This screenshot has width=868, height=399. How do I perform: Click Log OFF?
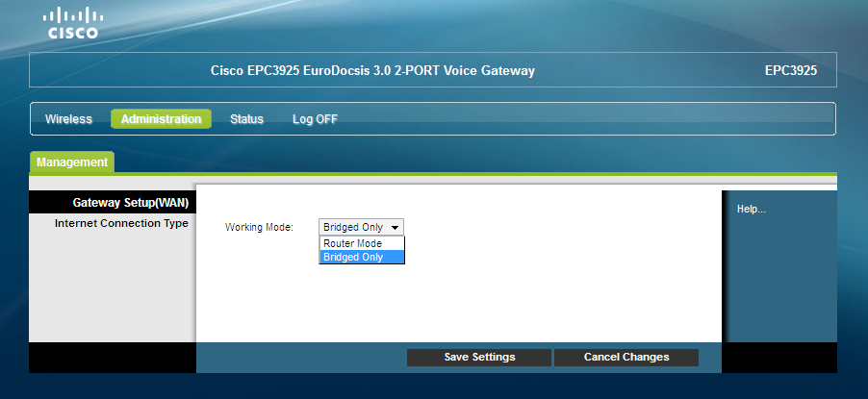click(x=315, y=119)
